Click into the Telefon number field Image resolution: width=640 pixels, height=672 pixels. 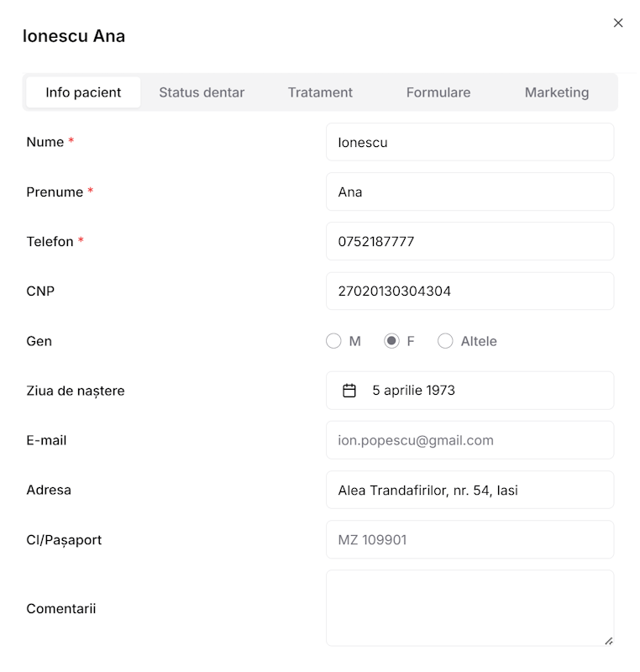469,242
